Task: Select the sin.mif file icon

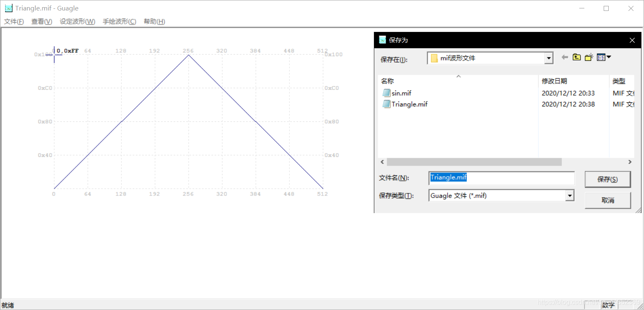Action: click(x=386, y=93)
